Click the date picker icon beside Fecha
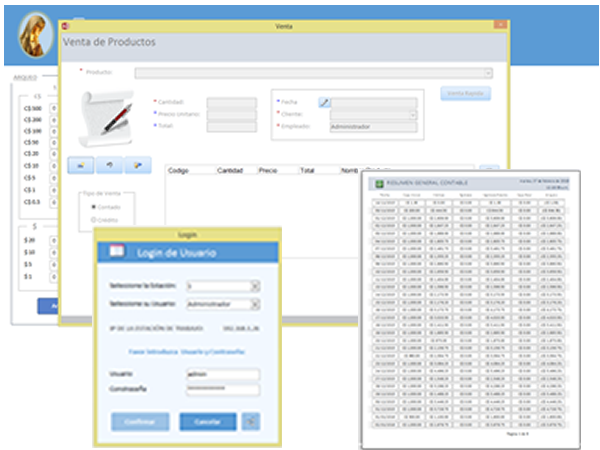Viewport: 600px width, 450px height. click(324, 102)
